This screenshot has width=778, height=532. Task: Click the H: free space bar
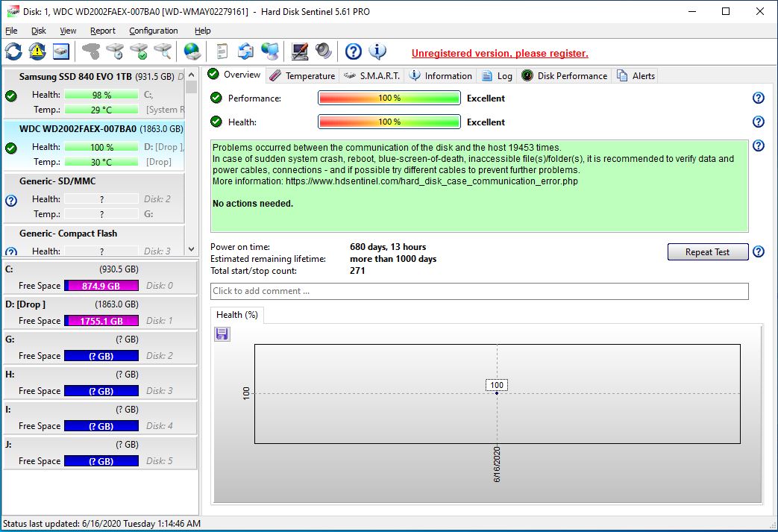coord(101,391)
